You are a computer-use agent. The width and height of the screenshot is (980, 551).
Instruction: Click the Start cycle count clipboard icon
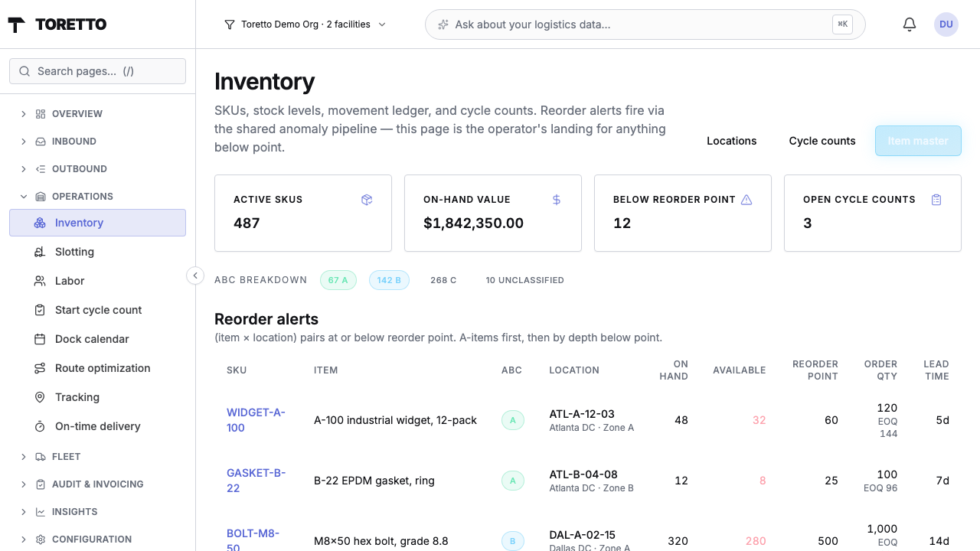tap(40, 310)
